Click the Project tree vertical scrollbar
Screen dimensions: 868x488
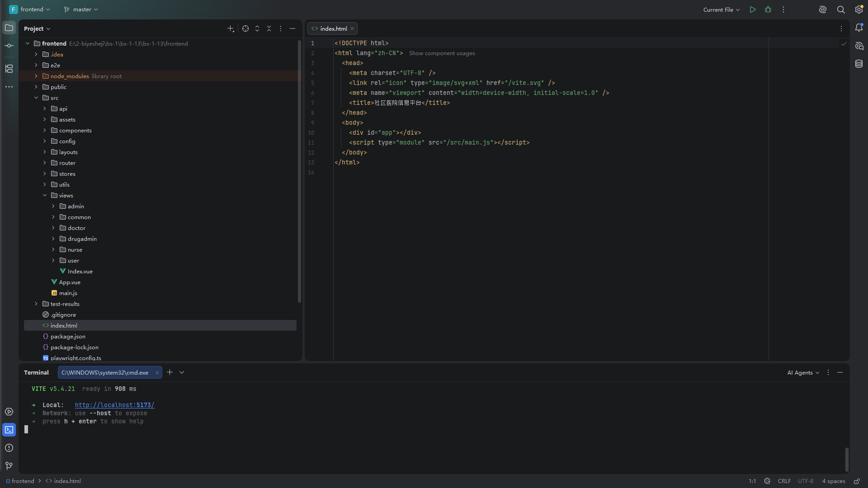tap(299, 172)
